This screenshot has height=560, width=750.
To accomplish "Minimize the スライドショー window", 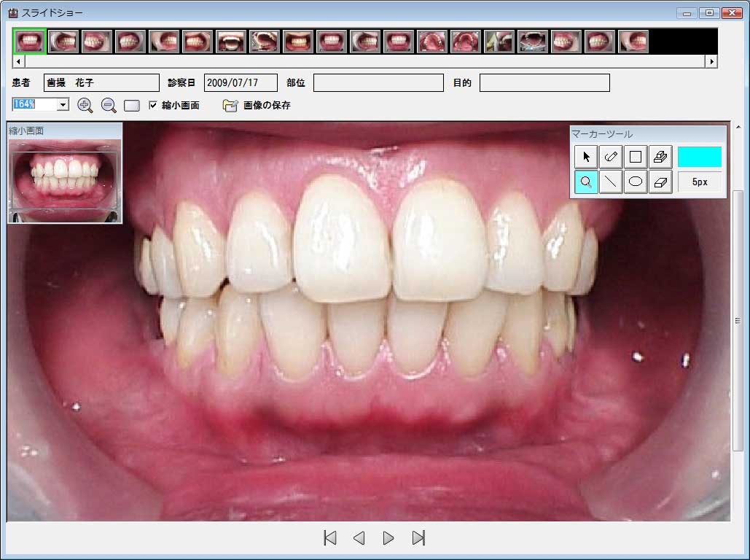I will (687, 13).
